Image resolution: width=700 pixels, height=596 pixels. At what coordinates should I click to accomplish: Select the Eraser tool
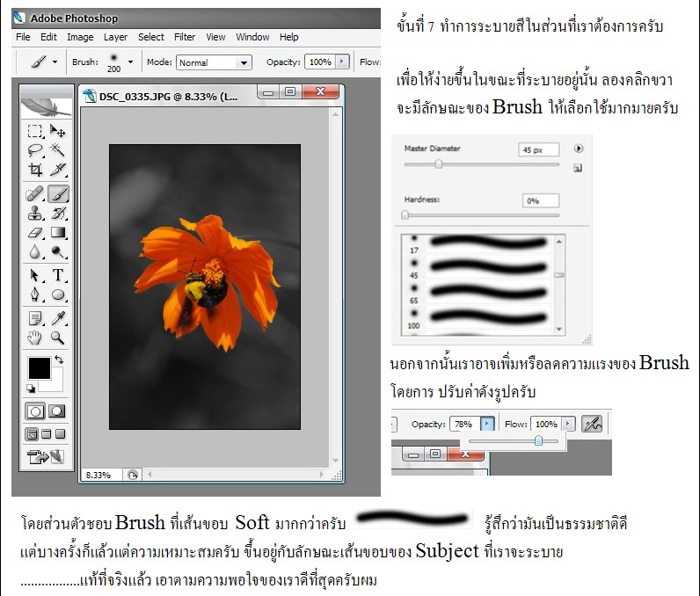pos(35,233)
